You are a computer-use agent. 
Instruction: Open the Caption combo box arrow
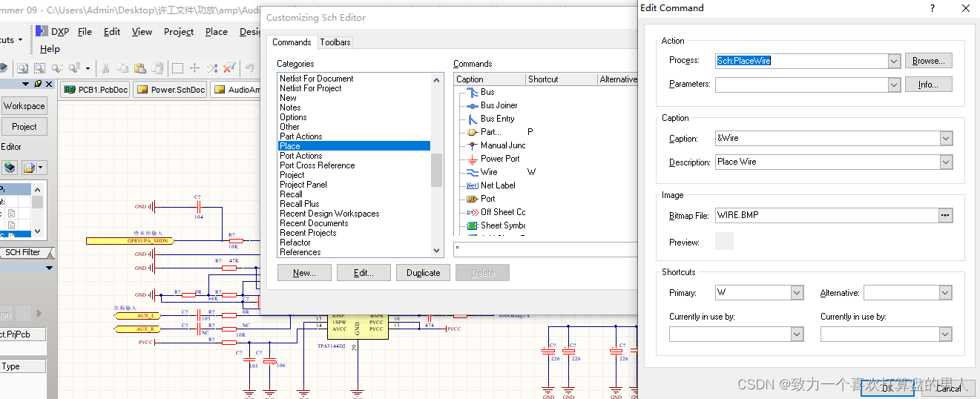pyautogui.click(x=945, y=139)
